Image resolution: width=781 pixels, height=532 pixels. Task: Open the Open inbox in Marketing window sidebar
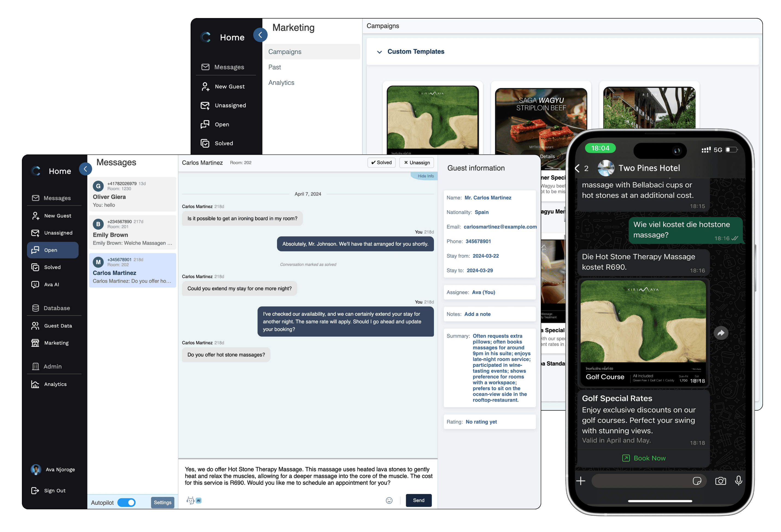tap(215, 124)
